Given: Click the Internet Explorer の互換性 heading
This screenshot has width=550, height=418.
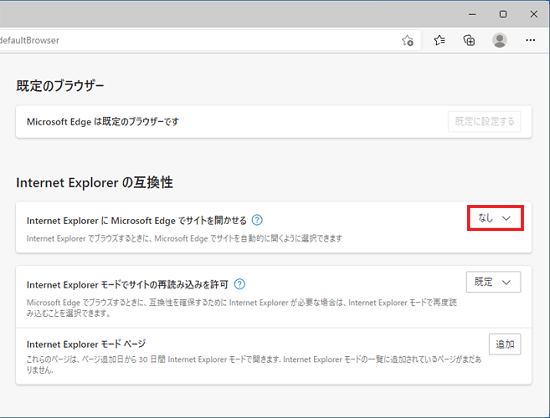Looking at the screenshot, I should pos(94,183).
